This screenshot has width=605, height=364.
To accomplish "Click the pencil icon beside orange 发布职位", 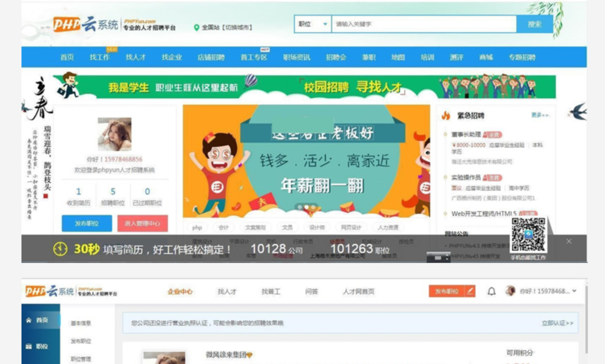I will pyautogui.click(x=470, y=291).
